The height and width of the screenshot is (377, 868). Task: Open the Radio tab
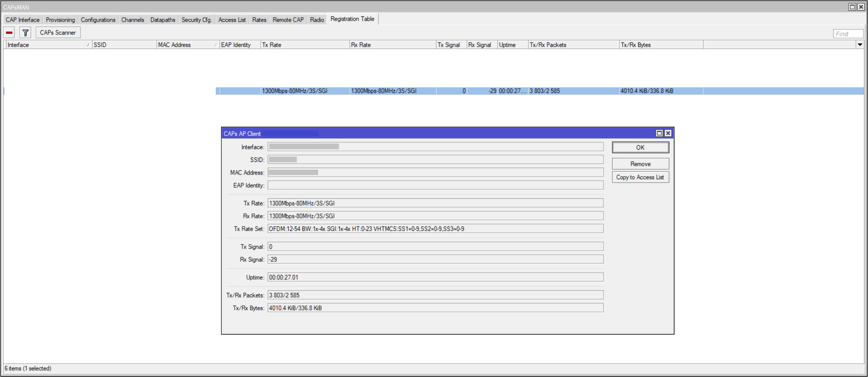317,20
